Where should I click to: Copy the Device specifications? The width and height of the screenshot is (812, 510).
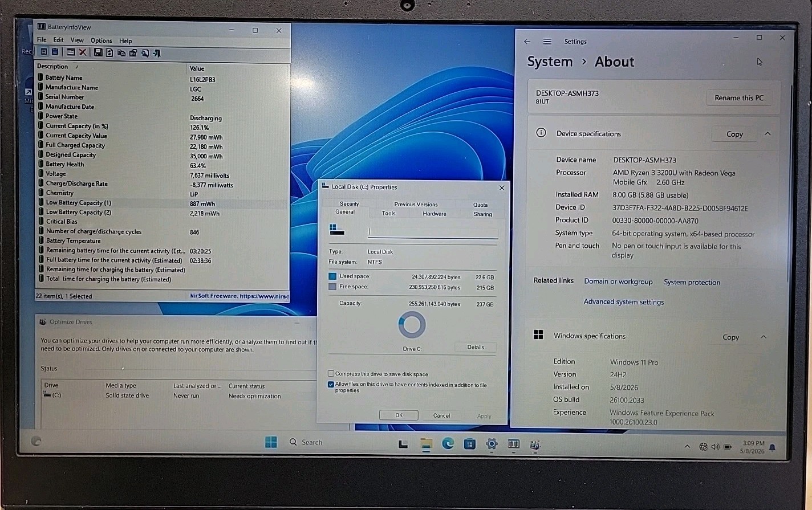pyautogui.click(x=734, y=134)
